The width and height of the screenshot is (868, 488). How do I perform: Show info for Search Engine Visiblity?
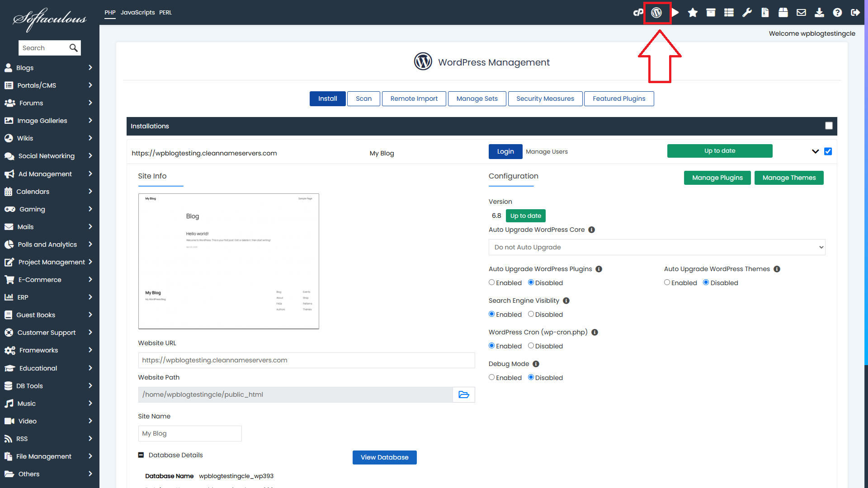tap(566, 301)
